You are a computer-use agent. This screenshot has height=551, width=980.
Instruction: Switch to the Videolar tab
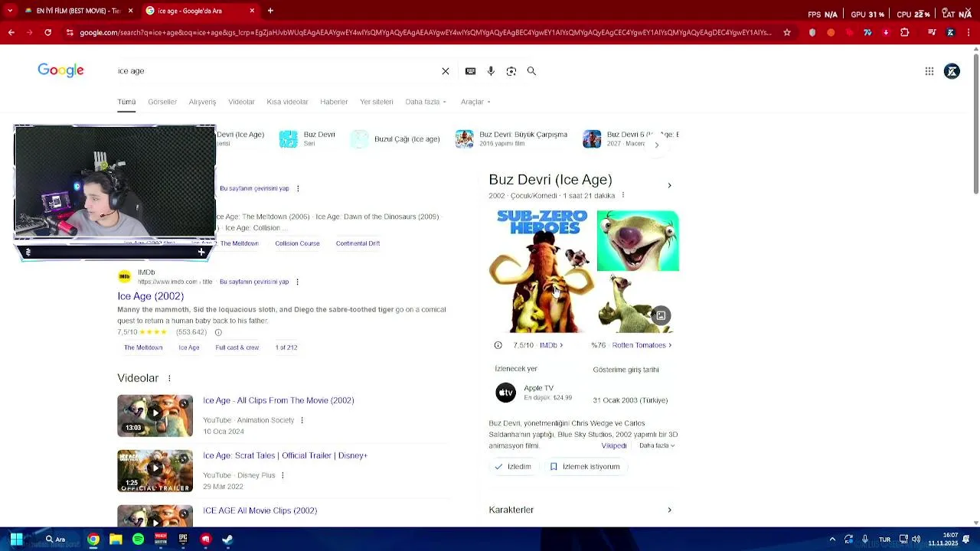[x=241, y=102]
